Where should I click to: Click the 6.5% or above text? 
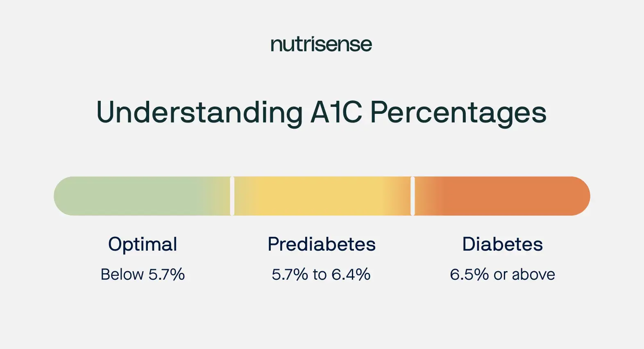(x=502, y=274)
